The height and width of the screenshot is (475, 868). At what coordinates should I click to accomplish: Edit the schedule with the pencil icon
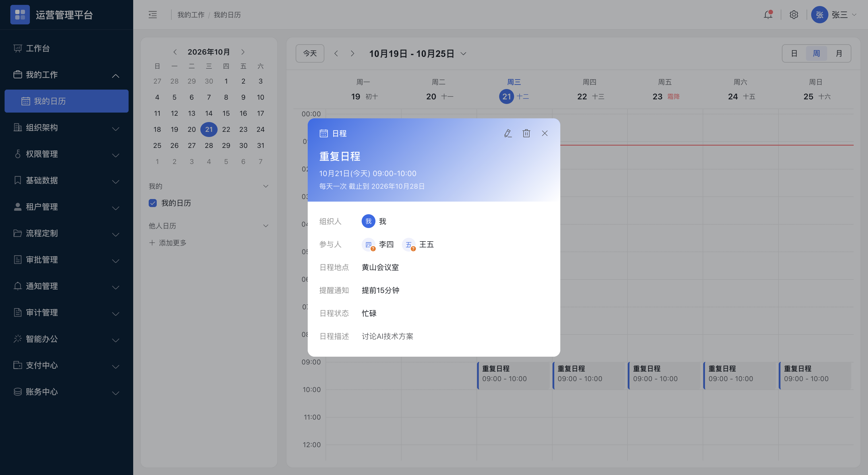(508, 134)
